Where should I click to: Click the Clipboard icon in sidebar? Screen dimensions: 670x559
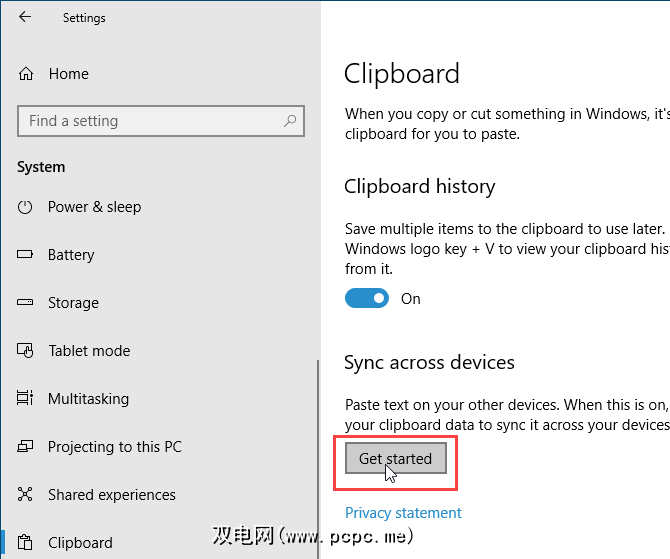26,543
